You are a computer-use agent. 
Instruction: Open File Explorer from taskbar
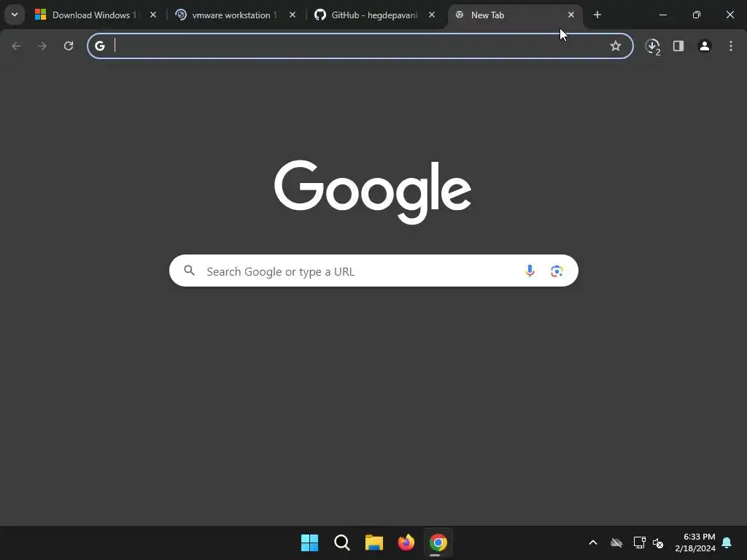pos(374,542)
